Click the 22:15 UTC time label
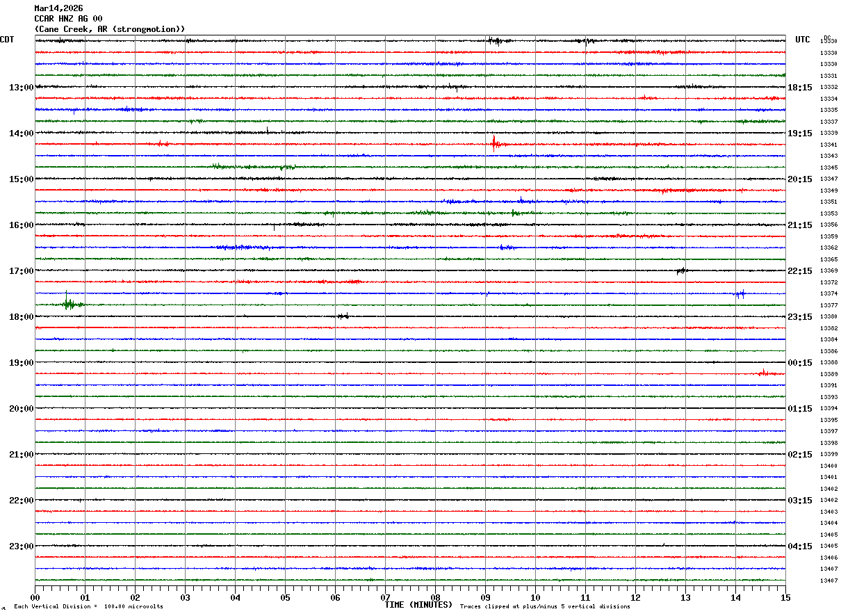This screenshot has width=841, height=616. [799, 271]
